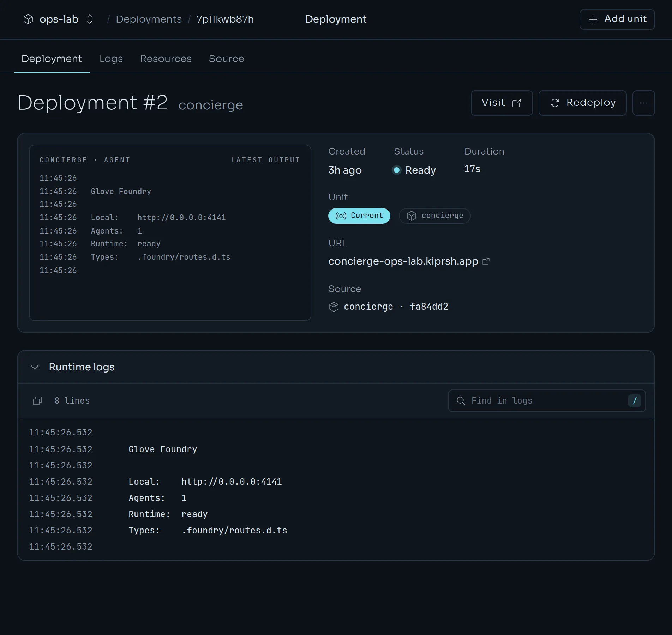
Task: Open the ops-lab workspace switcher chevrons
Action: (90, 19)
